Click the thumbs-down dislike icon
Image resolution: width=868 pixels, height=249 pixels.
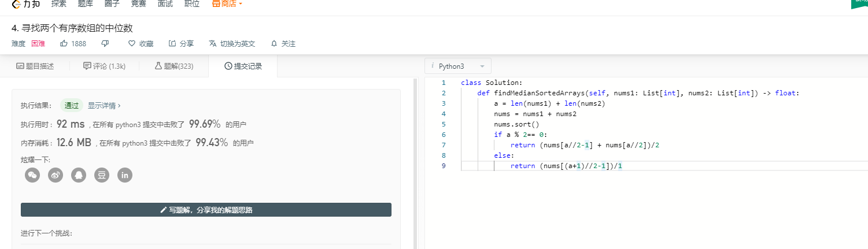[105, 43]
